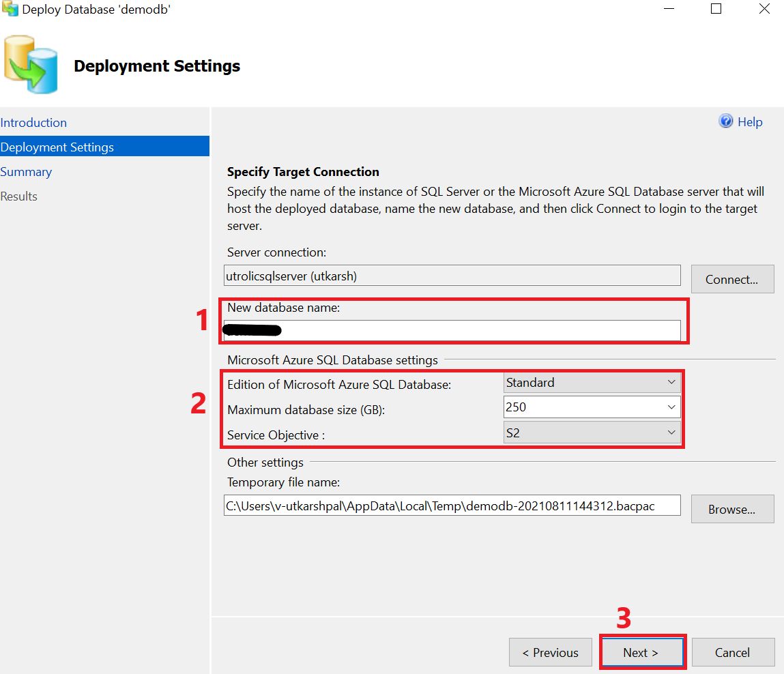Click the New database name field

click(x=452, y=330)
